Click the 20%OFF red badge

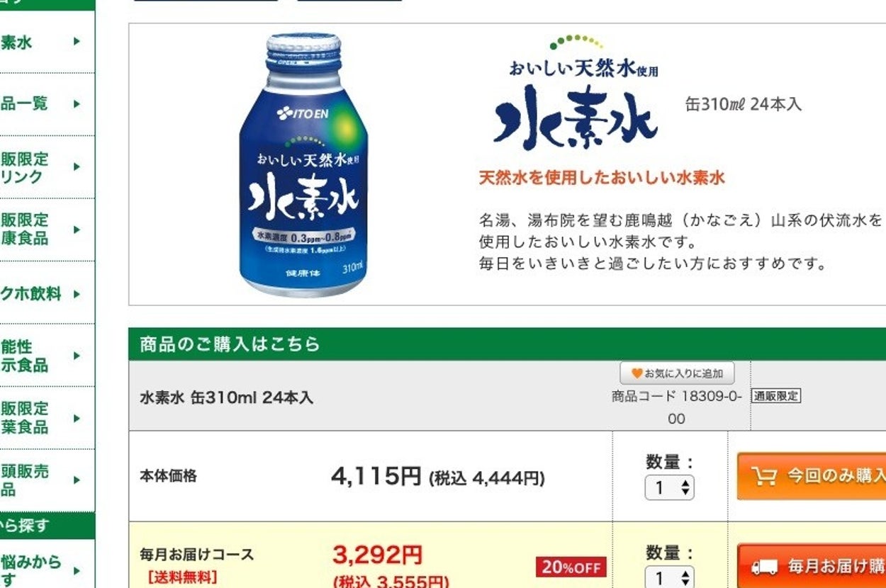point(571,567)
